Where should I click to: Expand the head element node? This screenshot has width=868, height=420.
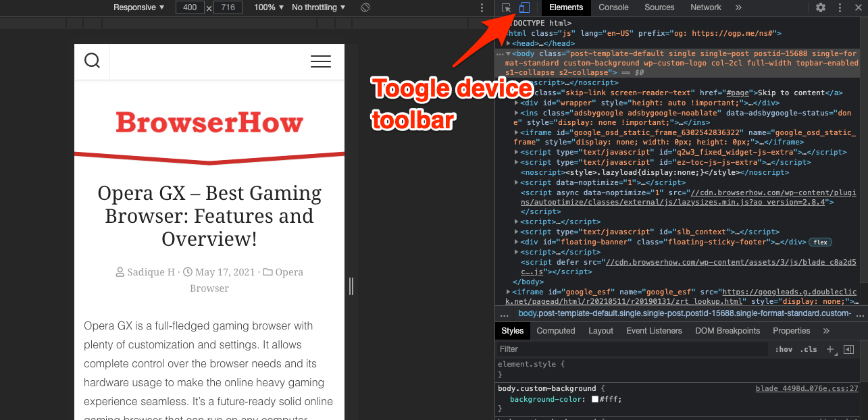pos(508,43)
